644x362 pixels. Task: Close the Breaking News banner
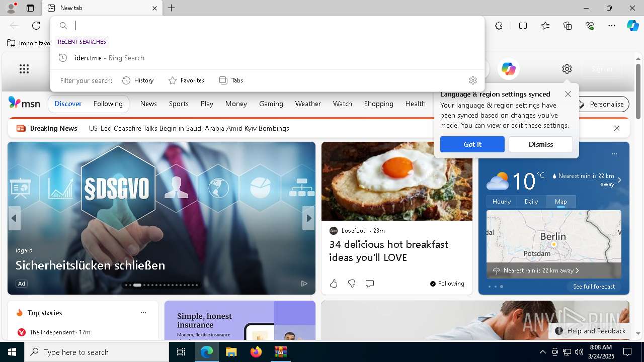click(617, 128)
